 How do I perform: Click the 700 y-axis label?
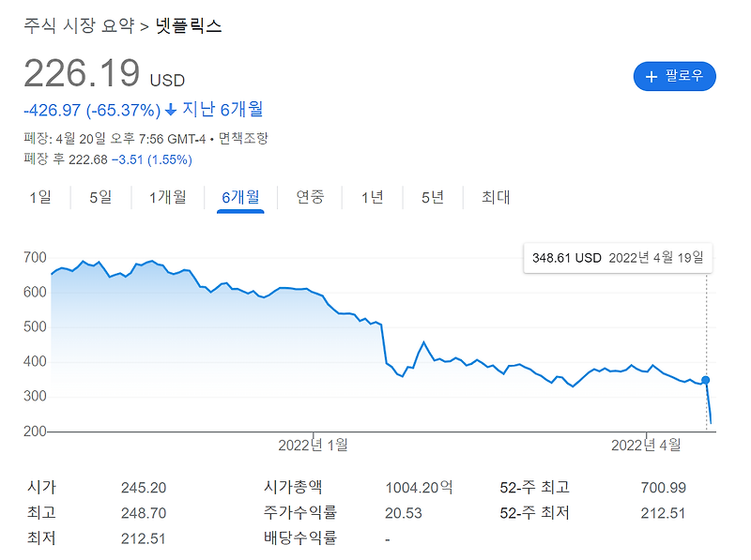(35, 258)
